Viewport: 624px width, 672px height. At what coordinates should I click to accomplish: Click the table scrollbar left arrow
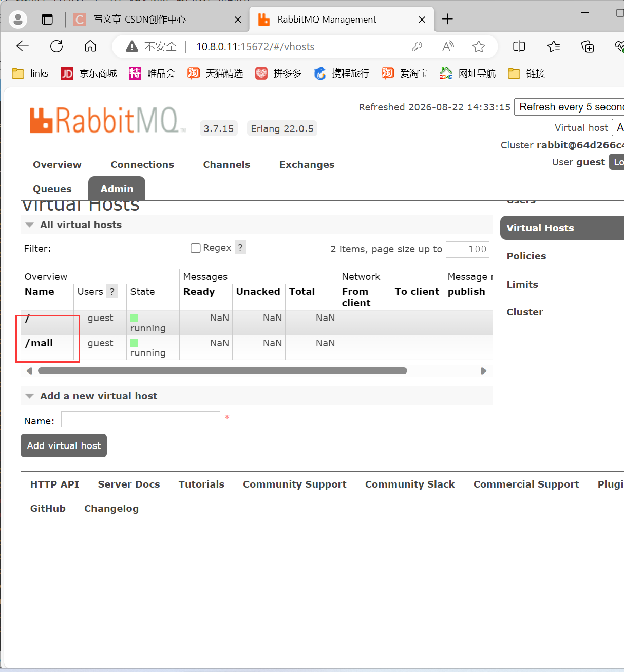point(29,371)
